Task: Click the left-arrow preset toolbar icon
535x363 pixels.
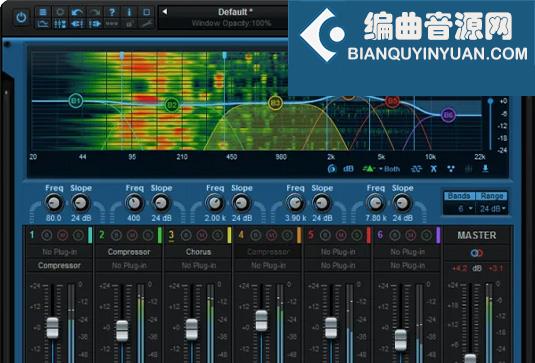Action: 77,24
